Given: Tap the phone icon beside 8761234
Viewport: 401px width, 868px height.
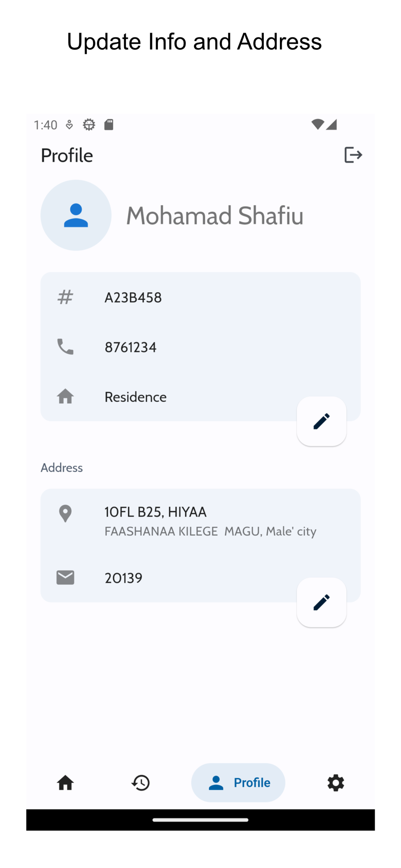Looking at the screenshot, I should [66, 347].
